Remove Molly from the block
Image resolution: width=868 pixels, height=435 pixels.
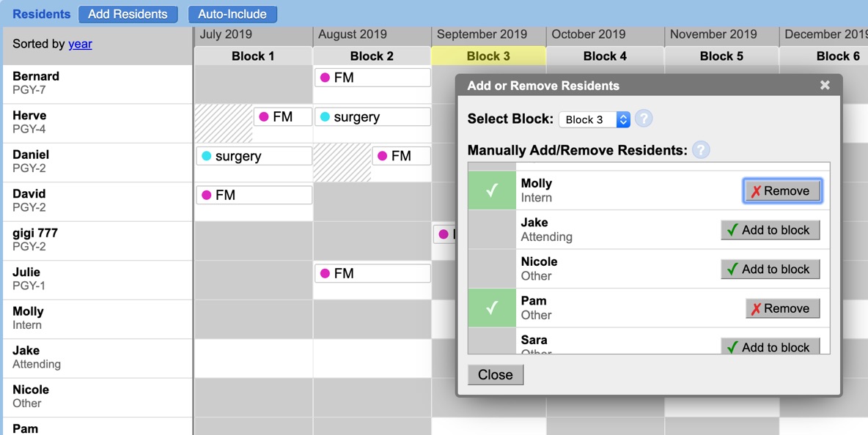(x=782, y=190)
